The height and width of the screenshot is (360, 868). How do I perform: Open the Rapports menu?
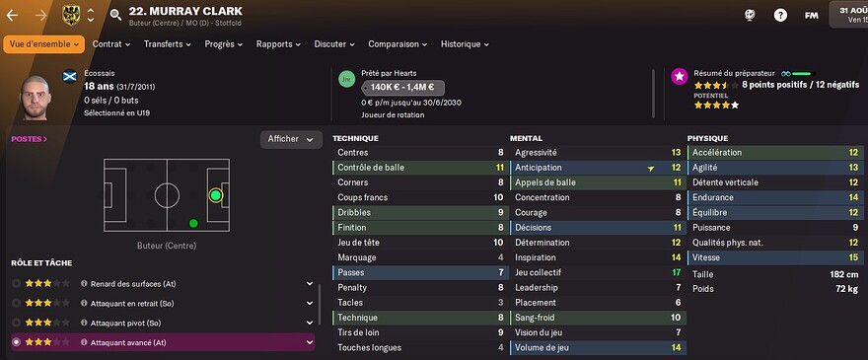coord(278,44)
